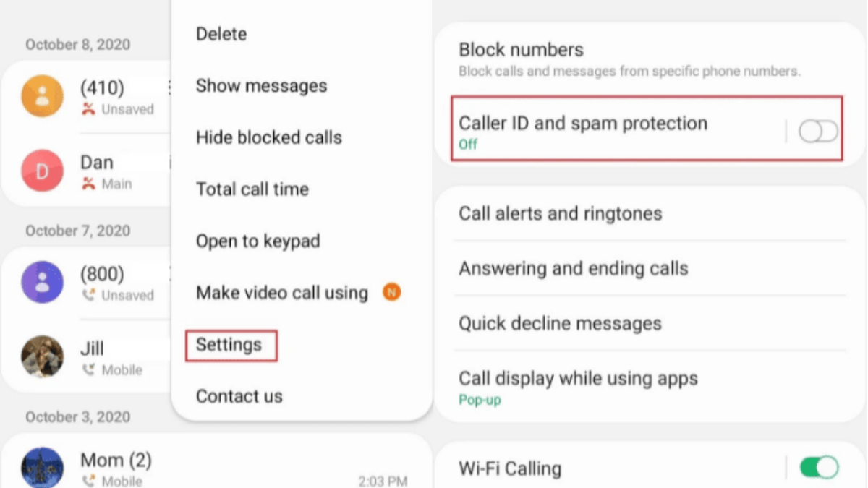The height and width of the screenshot is (488, 868).
Task: Click the orange N badge beside video call
Action: click(x=391, y=292)
